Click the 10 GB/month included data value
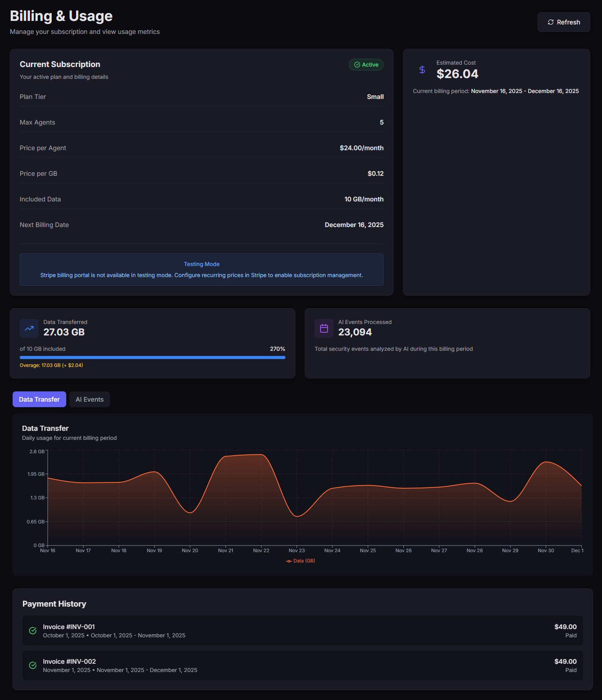Image resolution: width=602 pixels, height=700 pixels. tap(364, 199)
